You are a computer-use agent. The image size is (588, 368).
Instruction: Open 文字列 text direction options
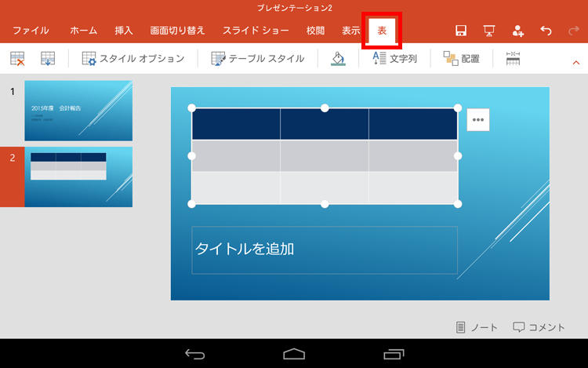pos(394,59)
